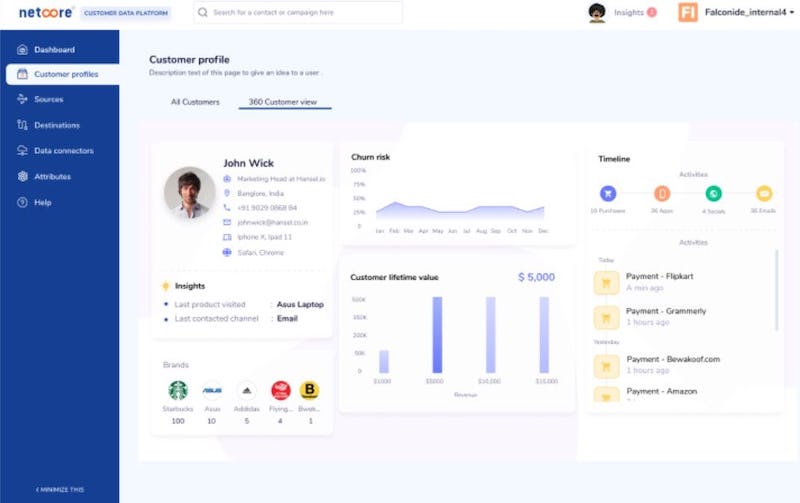Screen dimensions: 800x503
Task: Click the location pin icon near Banglore
Action: pos(227,193)
